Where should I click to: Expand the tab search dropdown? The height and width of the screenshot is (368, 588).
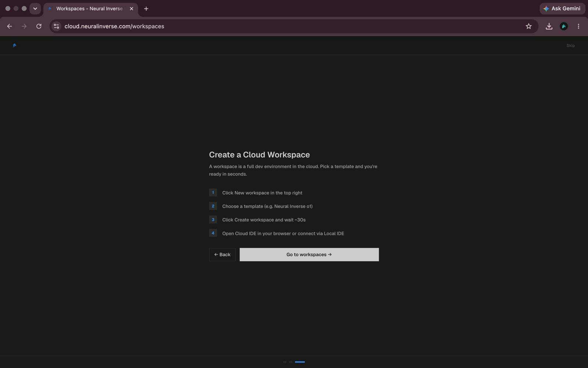[35, 8]
